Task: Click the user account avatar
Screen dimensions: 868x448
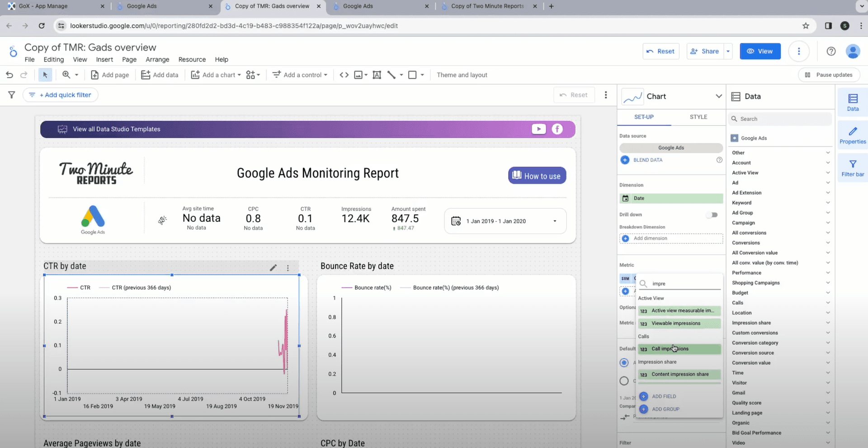Action: [853, 51]
